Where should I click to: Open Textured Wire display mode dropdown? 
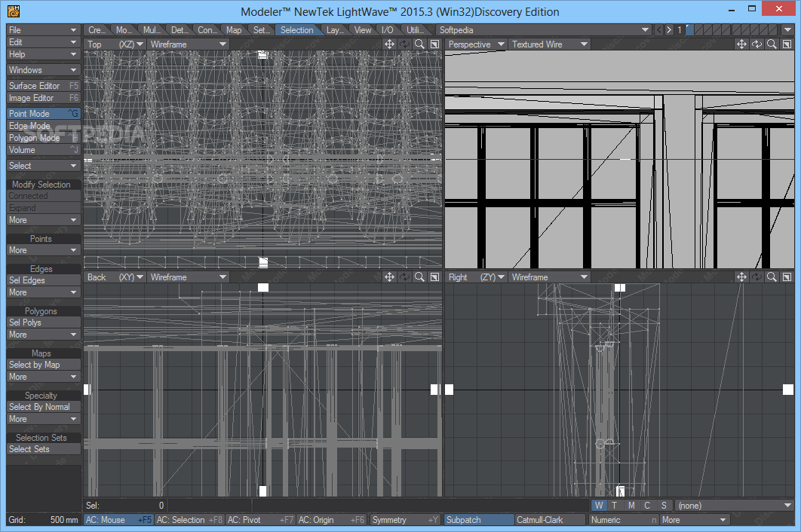click(x=549, y=44)
